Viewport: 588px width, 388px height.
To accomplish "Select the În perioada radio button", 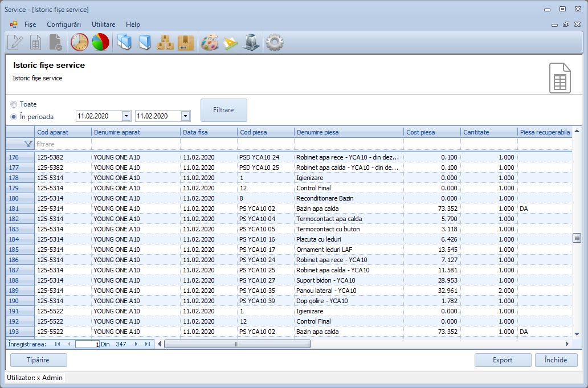I will point(14,117).
